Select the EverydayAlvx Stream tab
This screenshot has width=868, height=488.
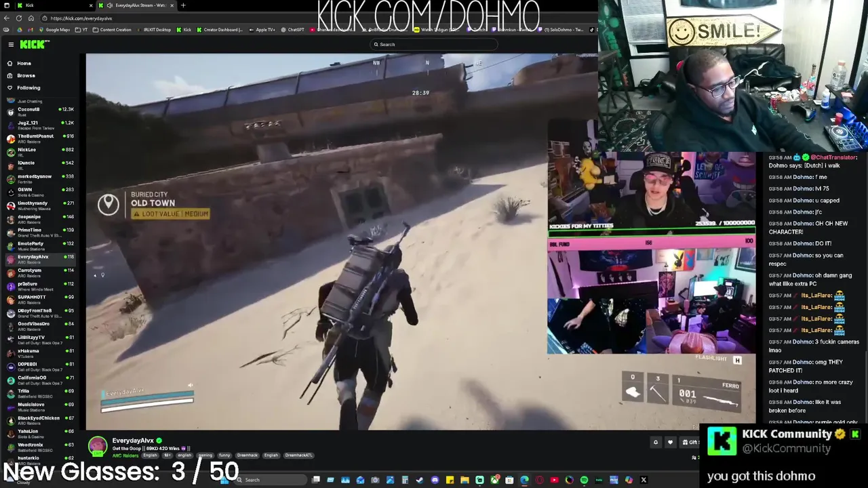pos(136,5)
